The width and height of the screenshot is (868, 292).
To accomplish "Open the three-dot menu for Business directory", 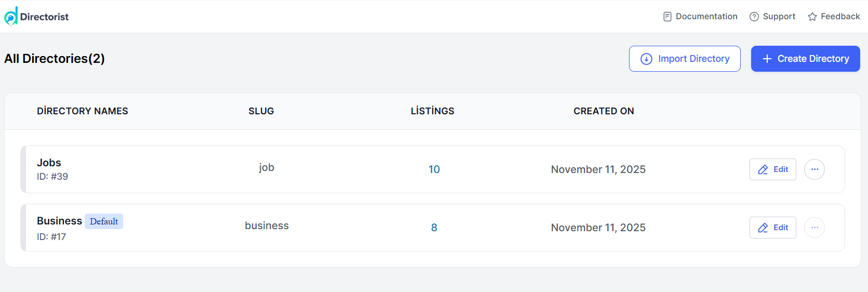I will point(814,228).
